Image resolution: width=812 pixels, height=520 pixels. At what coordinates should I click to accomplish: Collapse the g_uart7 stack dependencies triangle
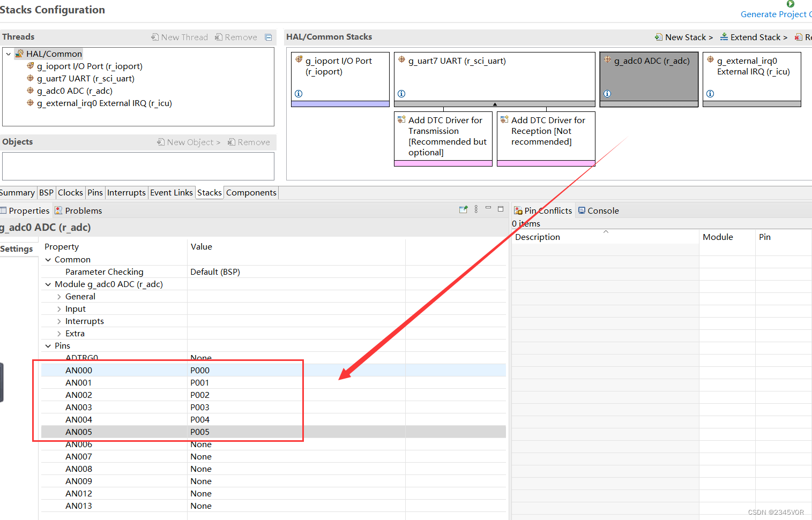[x=495, y=104]
